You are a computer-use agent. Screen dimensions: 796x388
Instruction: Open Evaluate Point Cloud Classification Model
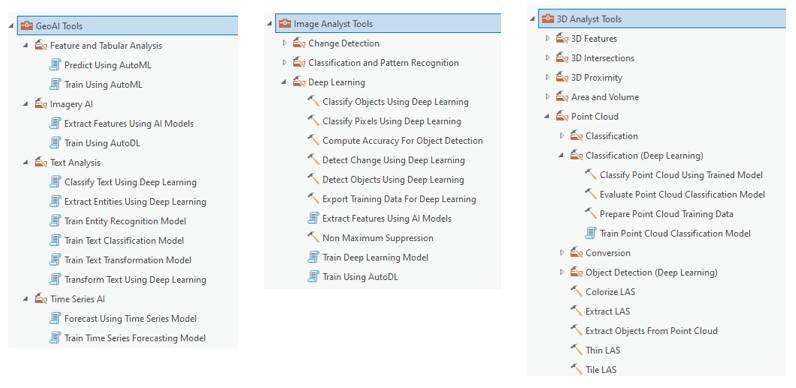pos(682,194)
